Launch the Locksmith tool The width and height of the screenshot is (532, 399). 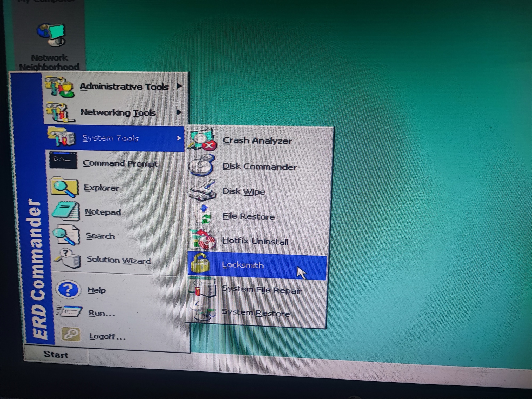[x=257, y=266]
